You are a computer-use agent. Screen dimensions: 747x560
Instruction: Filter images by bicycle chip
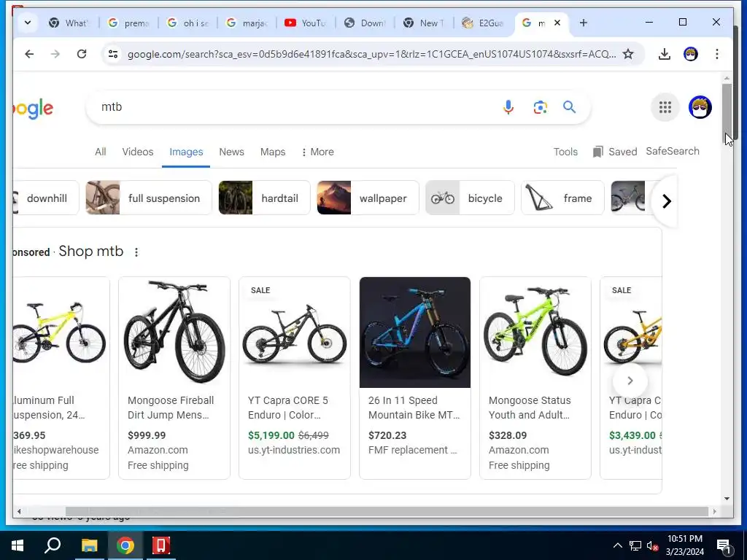coord(470,198)
